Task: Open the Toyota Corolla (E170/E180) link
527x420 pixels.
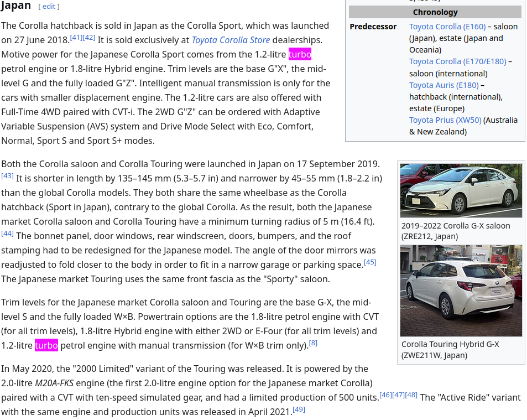Action: (x=457, y=61)
